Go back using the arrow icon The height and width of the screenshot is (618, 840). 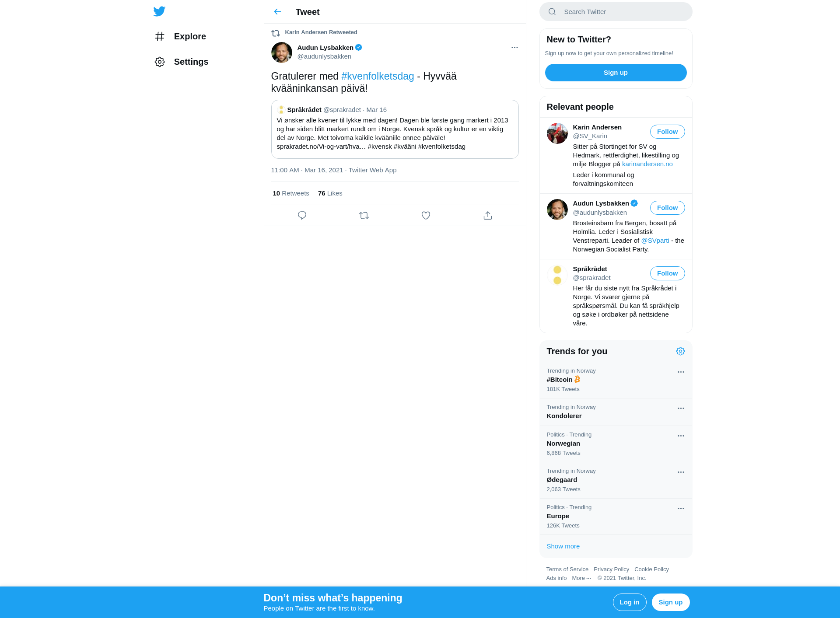click(277, 12)
